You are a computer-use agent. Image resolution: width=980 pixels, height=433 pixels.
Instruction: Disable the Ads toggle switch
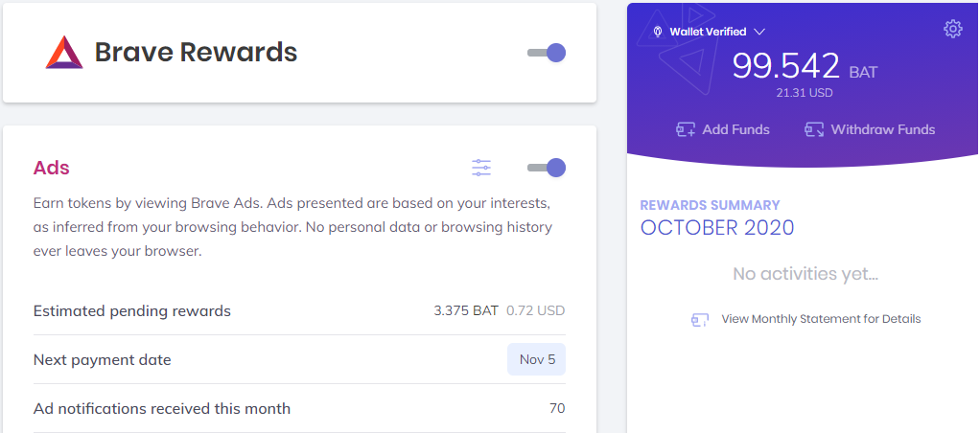point(547,168)
